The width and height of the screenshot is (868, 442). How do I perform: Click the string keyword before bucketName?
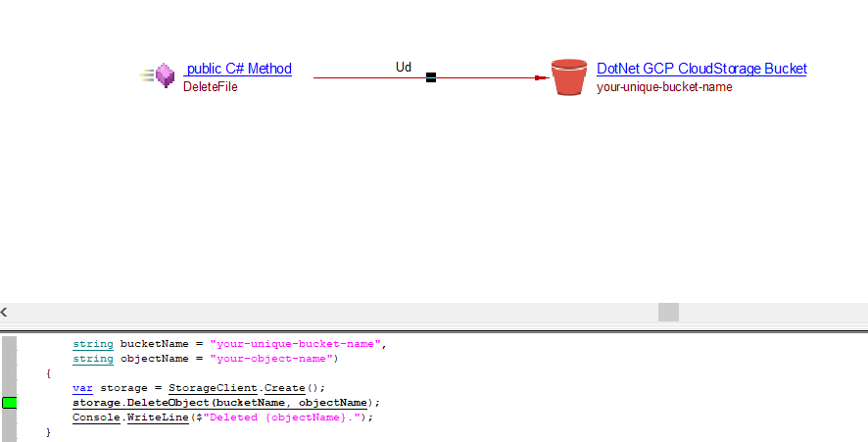pos(93,344)
